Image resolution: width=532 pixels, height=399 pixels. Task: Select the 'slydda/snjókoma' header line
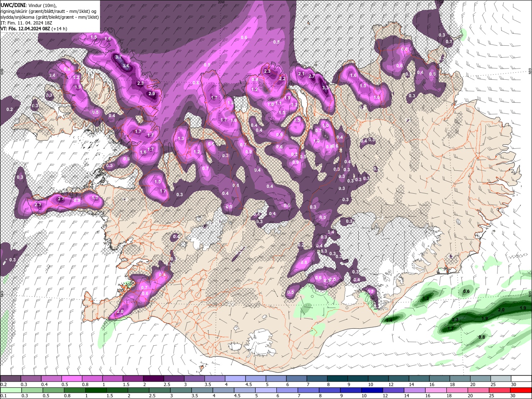(x=50, y=17)
